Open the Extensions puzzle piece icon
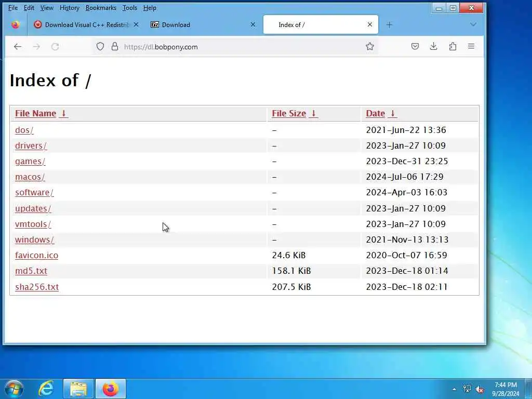532x399 pixels. (x=453, y=46)
